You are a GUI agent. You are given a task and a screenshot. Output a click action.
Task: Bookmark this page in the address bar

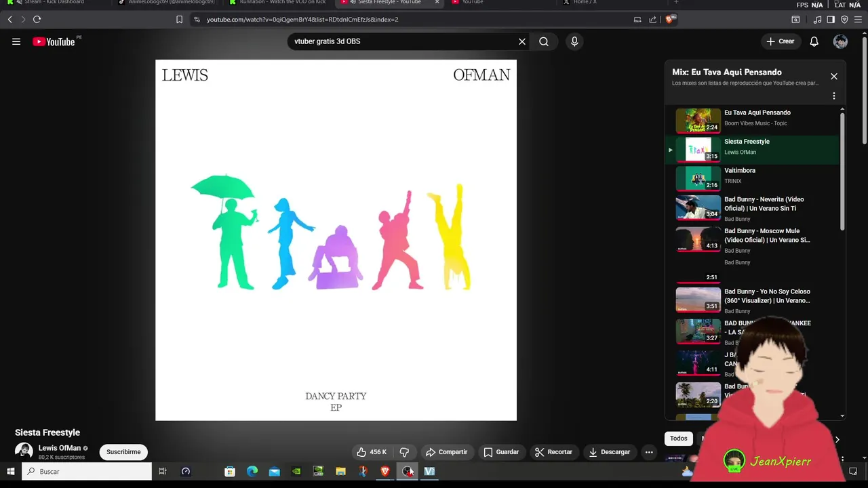[179, 20]
